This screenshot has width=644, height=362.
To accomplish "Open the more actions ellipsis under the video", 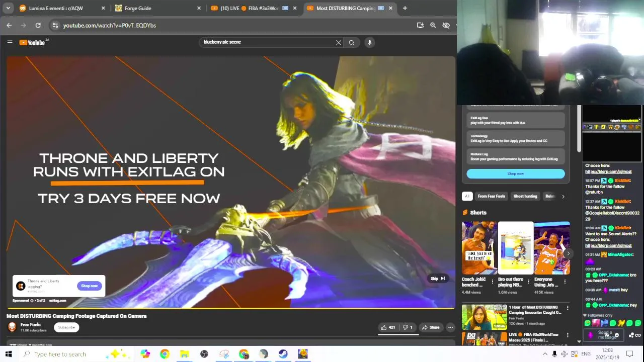I will point(450,327).
